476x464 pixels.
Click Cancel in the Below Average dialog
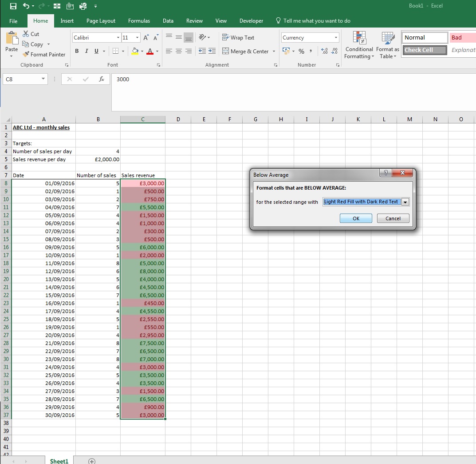point(393,218)
